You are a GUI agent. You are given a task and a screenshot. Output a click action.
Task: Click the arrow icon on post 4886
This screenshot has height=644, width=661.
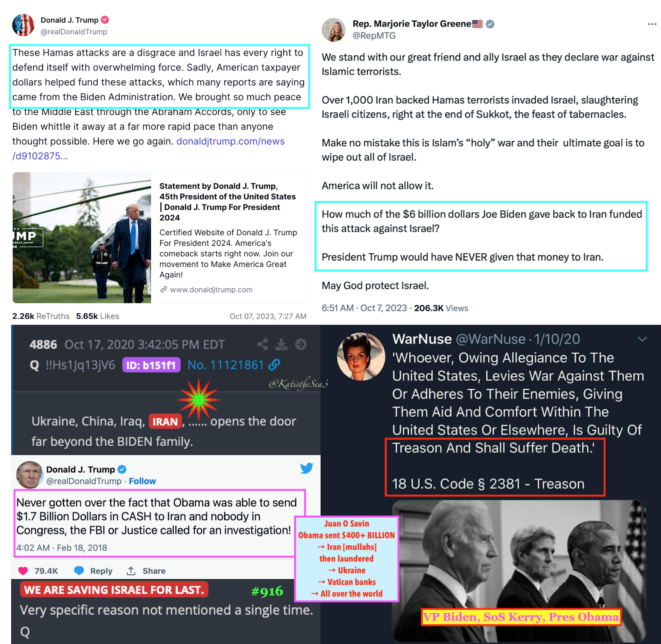click(x=301, y=344)
